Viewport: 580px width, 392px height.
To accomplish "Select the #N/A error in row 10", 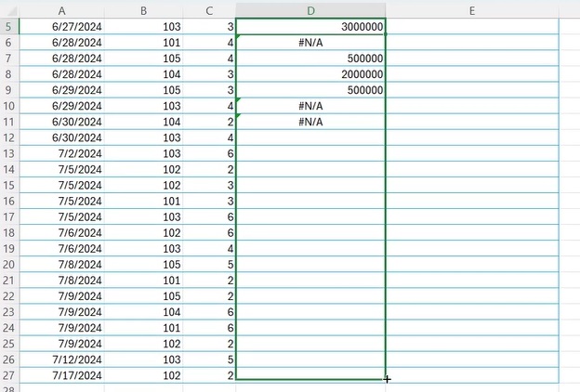I will 310,106.
